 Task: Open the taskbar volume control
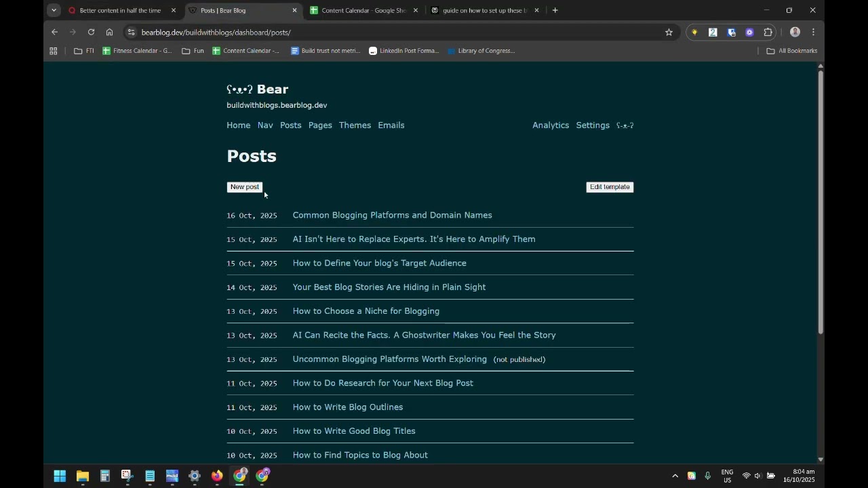(x=757, y=476)
